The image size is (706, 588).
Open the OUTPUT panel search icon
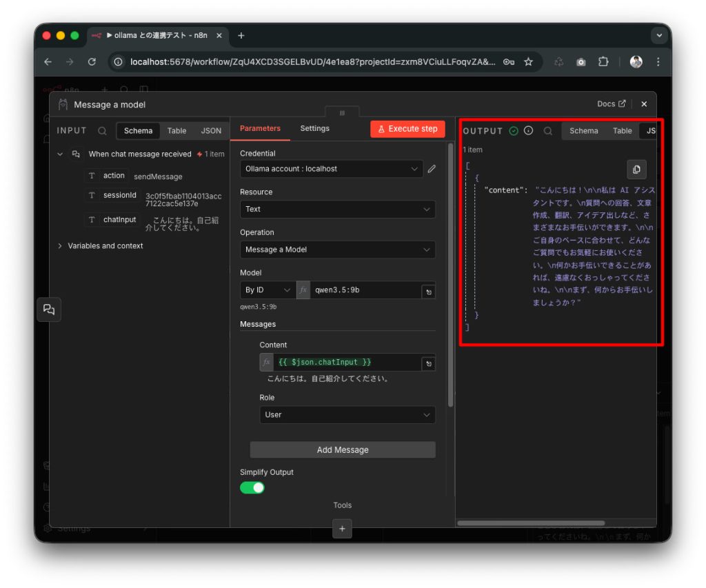pos(547,131)
